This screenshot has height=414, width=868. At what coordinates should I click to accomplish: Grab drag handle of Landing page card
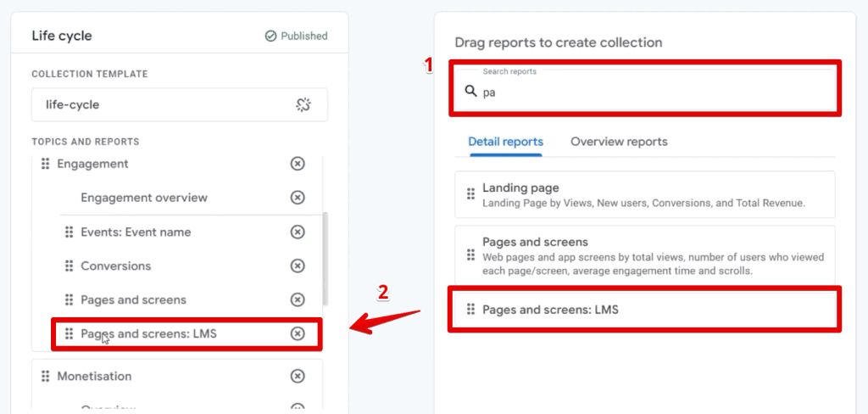pyautogui.click(x=470, y=194)
